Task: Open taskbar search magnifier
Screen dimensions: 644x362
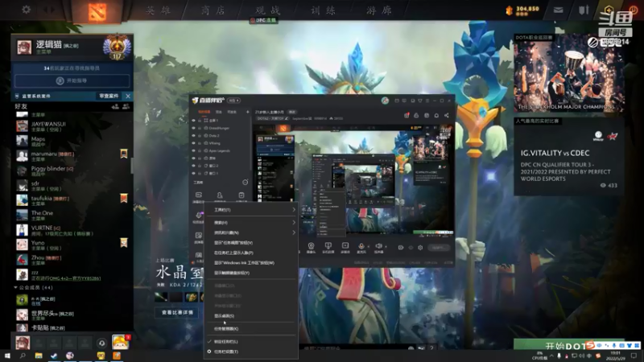Action: point(23,356)
